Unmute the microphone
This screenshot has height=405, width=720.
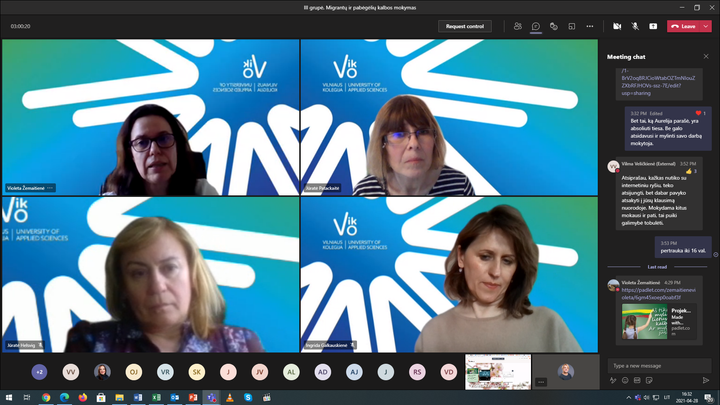[635, 26]
